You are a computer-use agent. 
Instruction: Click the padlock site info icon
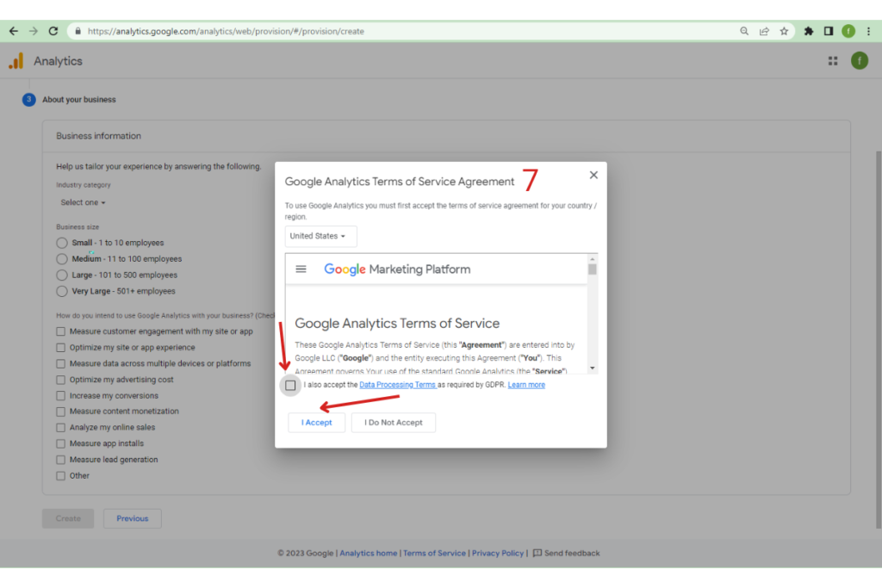78,31
